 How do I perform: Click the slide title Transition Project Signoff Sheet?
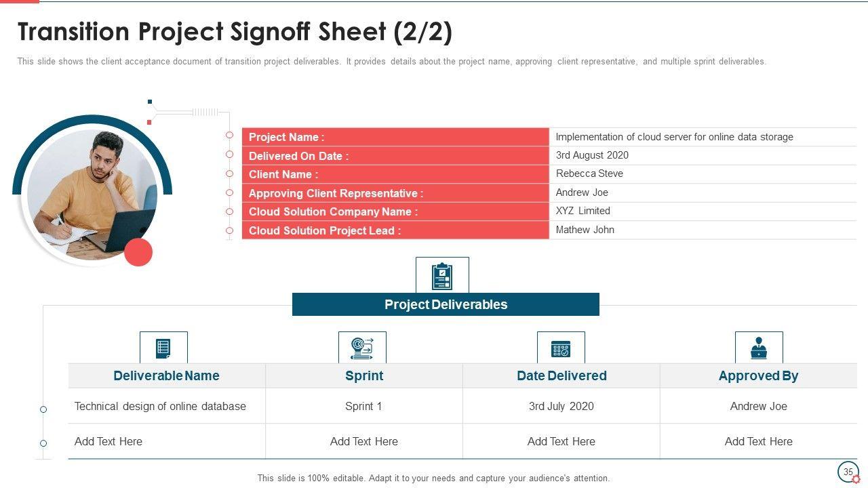tap(235, 32)
